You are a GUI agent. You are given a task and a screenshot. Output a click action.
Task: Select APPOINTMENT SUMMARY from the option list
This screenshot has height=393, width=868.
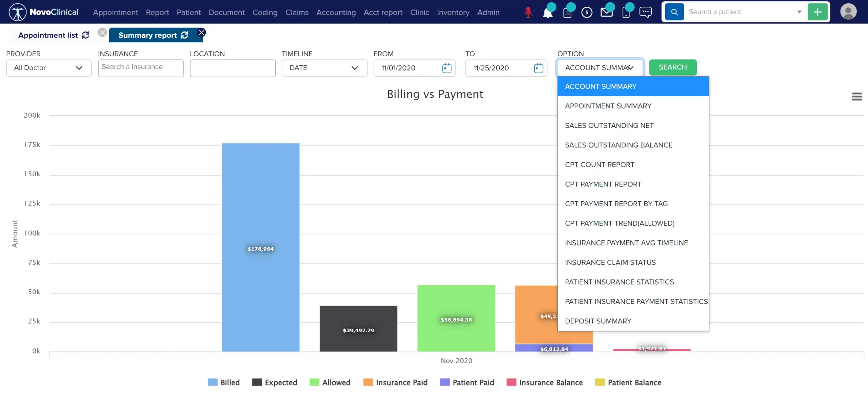[x=608, y=106]
